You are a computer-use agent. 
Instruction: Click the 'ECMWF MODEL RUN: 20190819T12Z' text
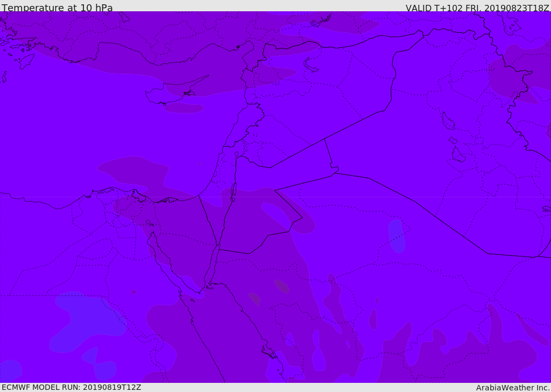tap(72, 388)
